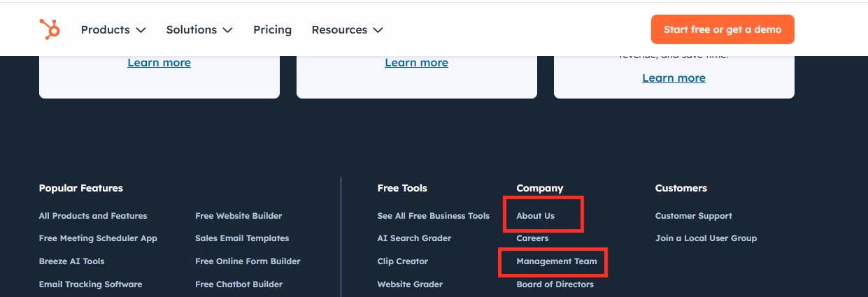Image resolution: width=868 pixels, height=297 pixels.
Task: Open Free Online Form Builder link
Action: 248,261
